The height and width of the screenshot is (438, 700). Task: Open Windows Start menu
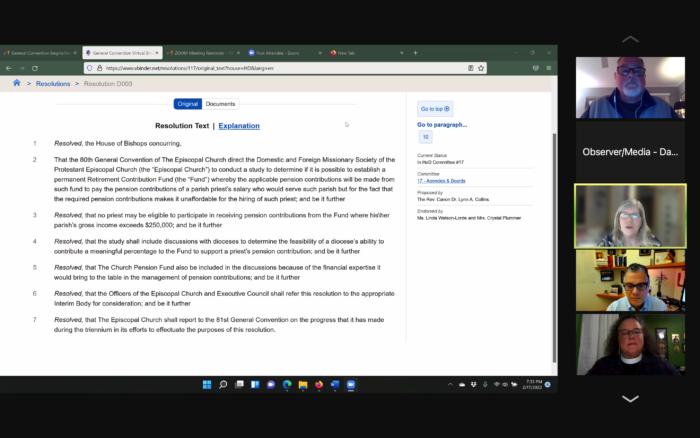point(207,384)
